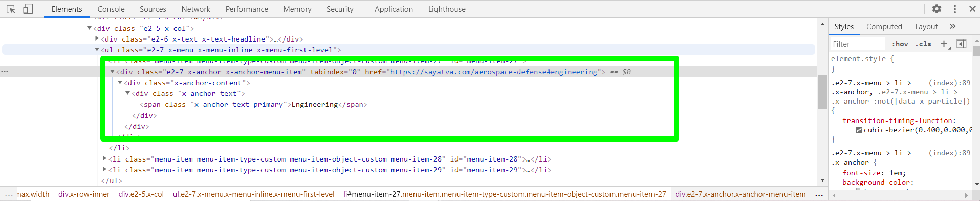Switch to the Network tab
The image size is (980, 201).
point(195,9)
